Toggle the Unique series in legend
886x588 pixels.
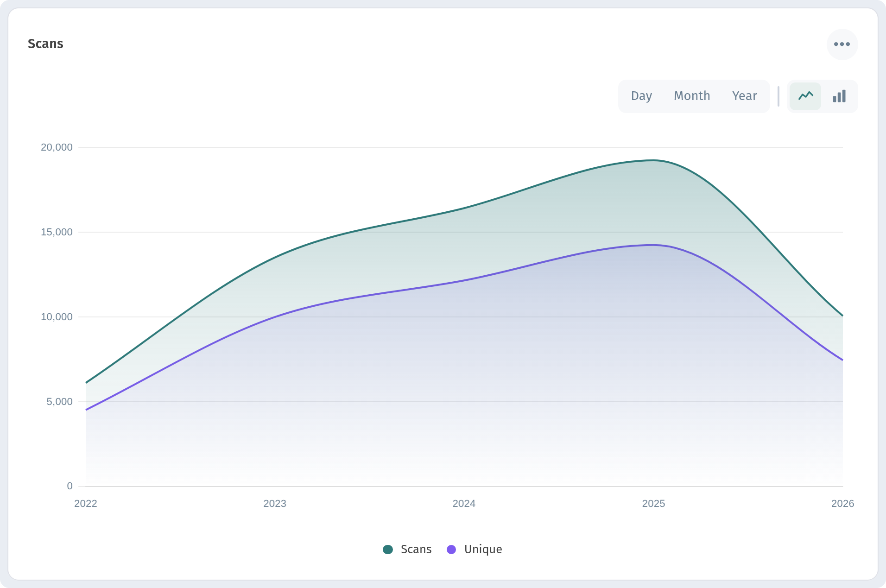pyautogui.click(x=475, y=549)
